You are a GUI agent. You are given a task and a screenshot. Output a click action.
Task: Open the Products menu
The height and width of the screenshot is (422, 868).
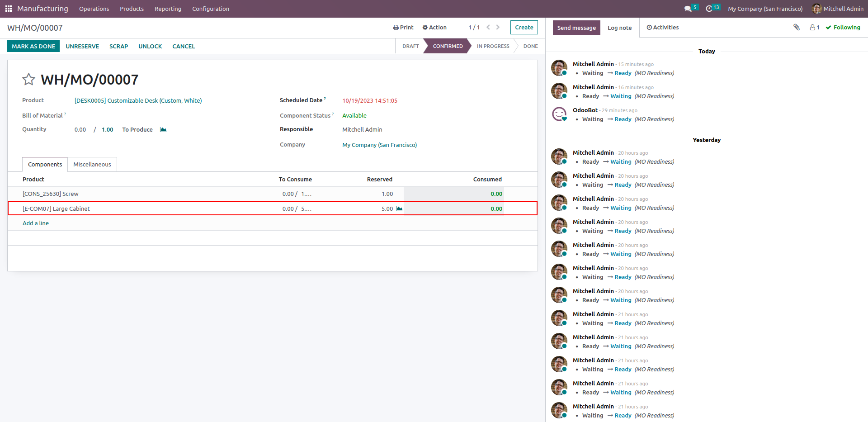coord(132,9)
